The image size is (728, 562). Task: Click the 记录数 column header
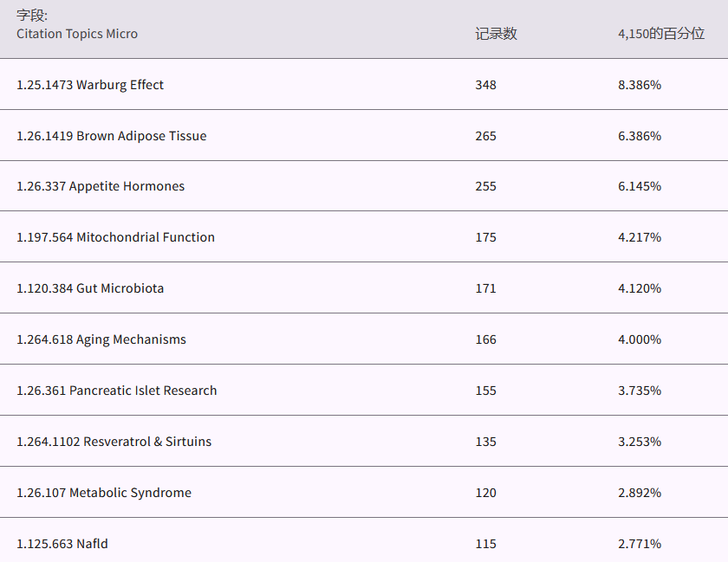496,34
